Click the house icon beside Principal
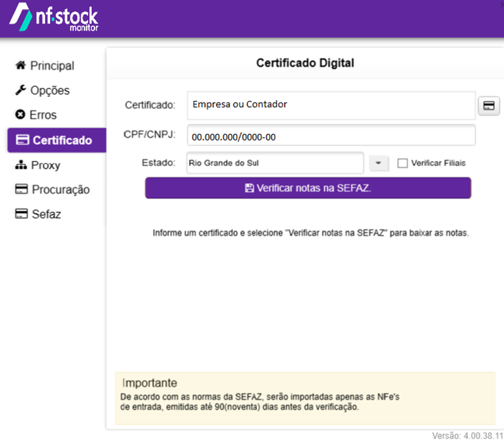Image resolution: width=504 pixels, height=441 pixels. [x=20, y=65]
